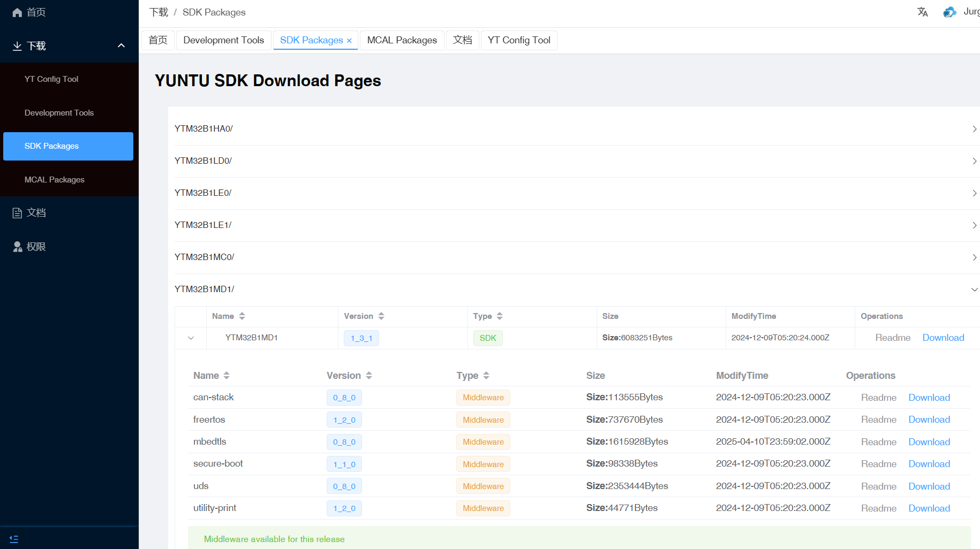Open 文档 menu in sidebar
The width and height of the screenshot is (980, 549).
69,213
